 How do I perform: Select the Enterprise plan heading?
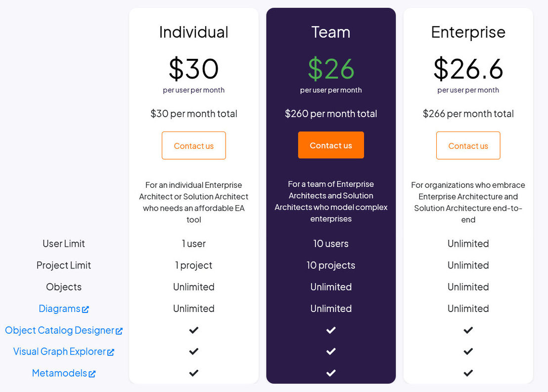(468, 33)
